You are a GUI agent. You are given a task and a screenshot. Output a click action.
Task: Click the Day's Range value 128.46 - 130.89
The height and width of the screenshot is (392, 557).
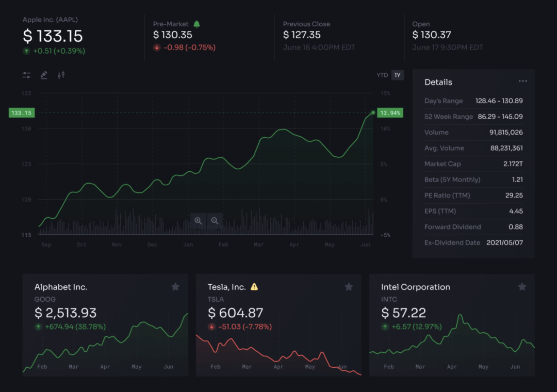499,101
